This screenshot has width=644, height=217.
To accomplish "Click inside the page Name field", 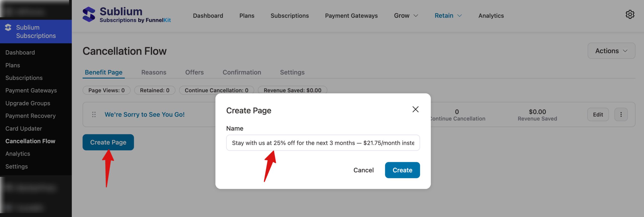I will tap(323, 143).
